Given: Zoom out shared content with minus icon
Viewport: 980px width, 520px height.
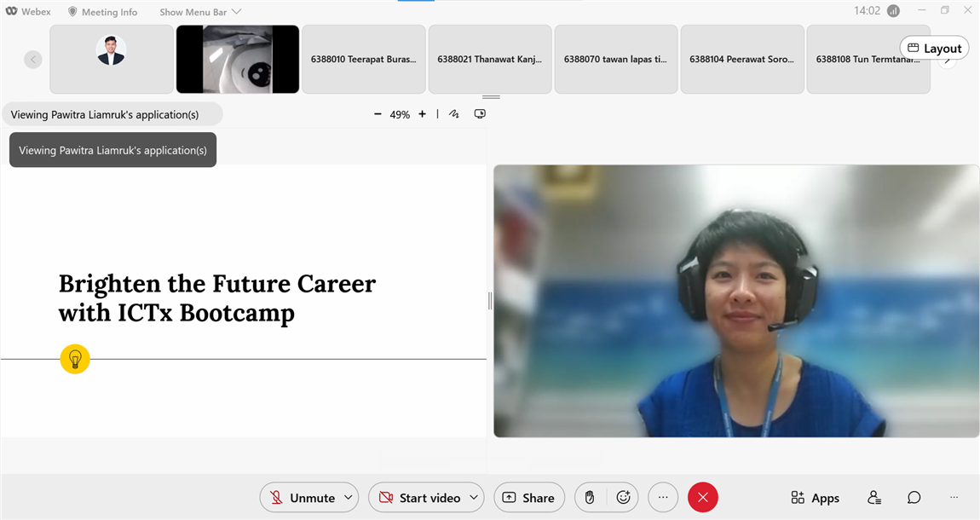Looking at the screenshot, I should tap(378, 114).
